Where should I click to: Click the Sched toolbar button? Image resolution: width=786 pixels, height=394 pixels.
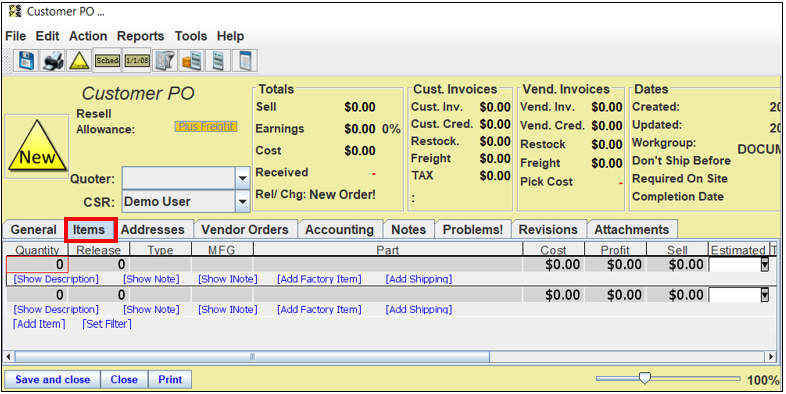coord(107,61)
